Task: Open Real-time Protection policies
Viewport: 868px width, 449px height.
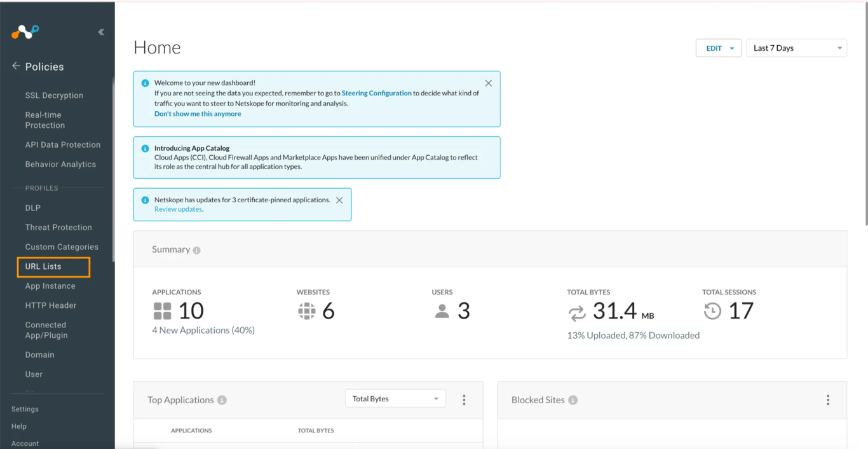Action: (x=45, y=120)
